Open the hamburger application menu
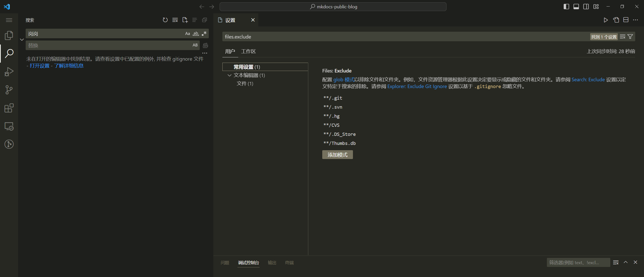644x277 pixels. pos(9,20)
